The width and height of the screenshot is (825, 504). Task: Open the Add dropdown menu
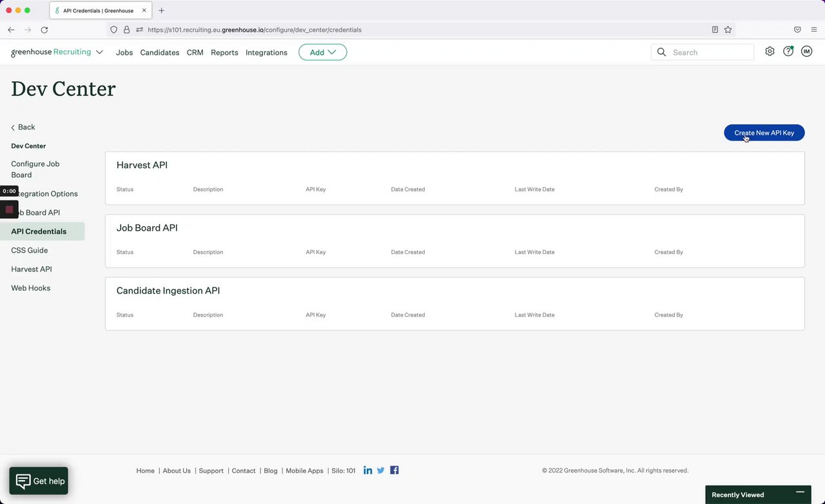point(322,52)
